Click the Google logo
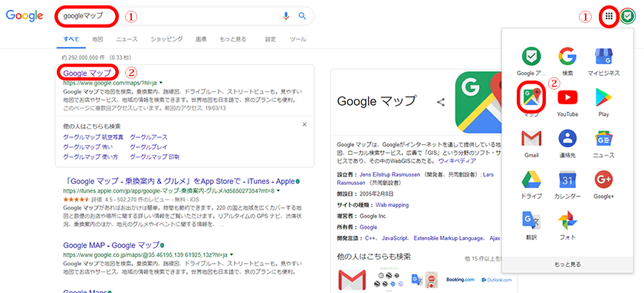The width and height of the screenshot is (644, 293). click(x=25, y=15)
